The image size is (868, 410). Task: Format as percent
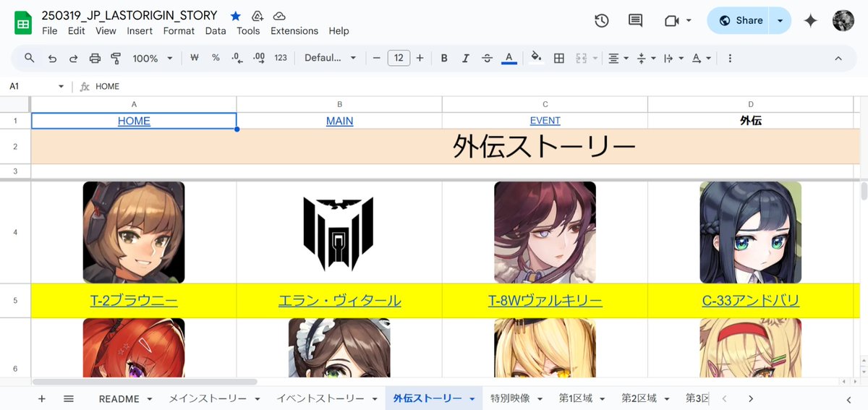216,58
